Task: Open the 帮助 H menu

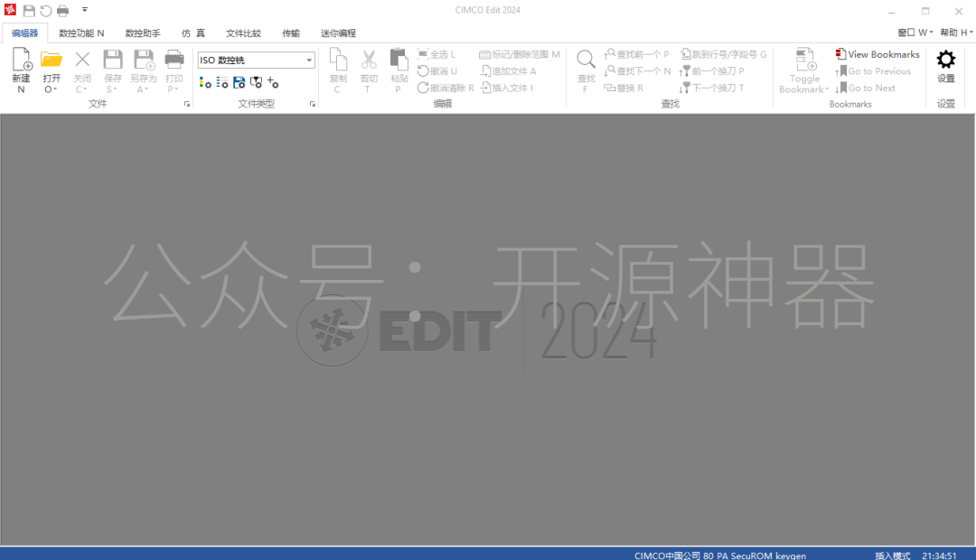Action: click(x=956, y=33)
